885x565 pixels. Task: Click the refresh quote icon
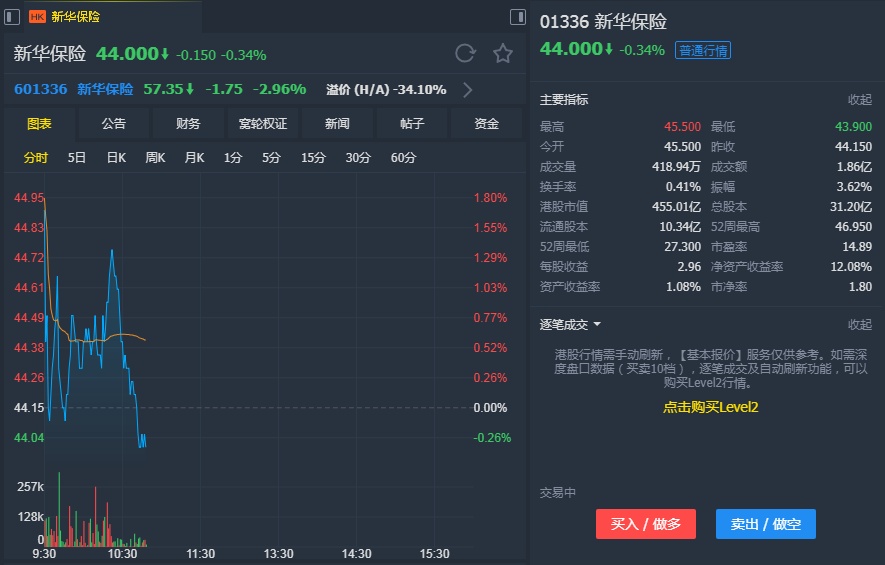point(465,54)
